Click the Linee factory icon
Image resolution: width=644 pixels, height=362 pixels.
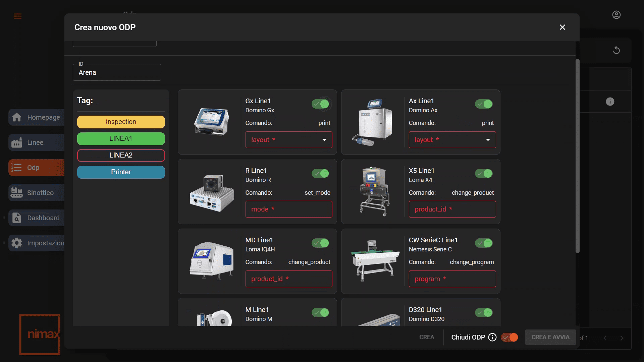17,142
